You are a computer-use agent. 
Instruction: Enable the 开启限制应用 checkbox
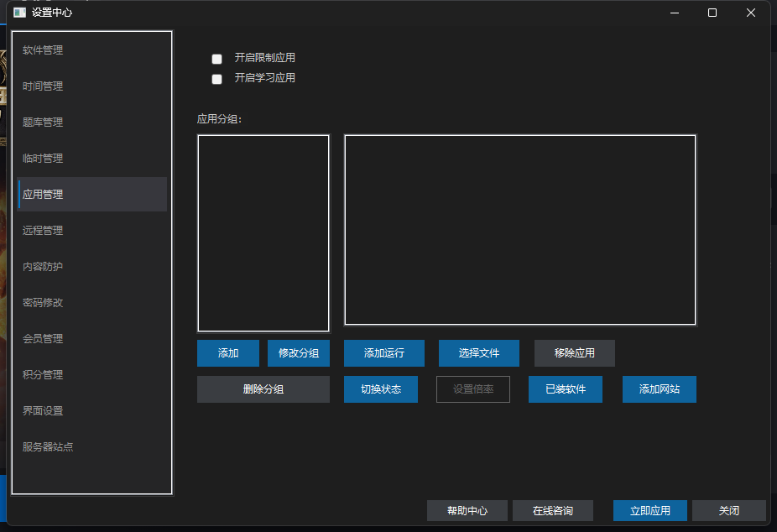pos(216,59)
